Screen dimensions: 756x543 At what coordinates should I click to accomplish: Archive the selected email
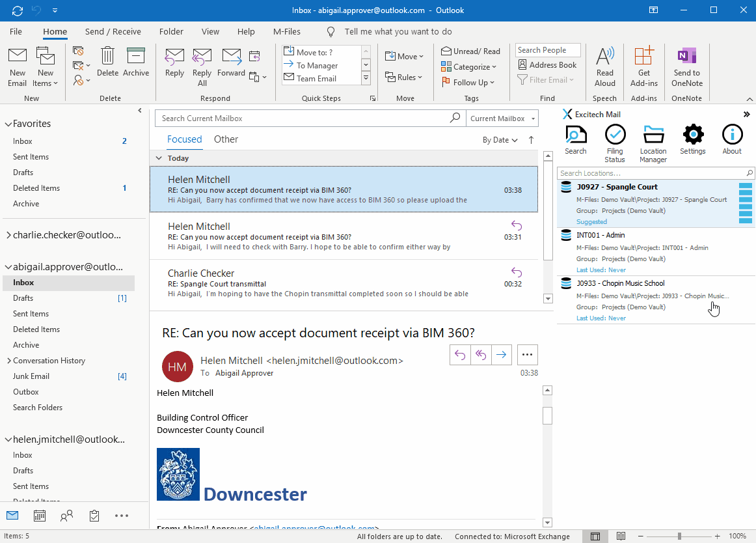pyautogui.click(x=136, y=63)
